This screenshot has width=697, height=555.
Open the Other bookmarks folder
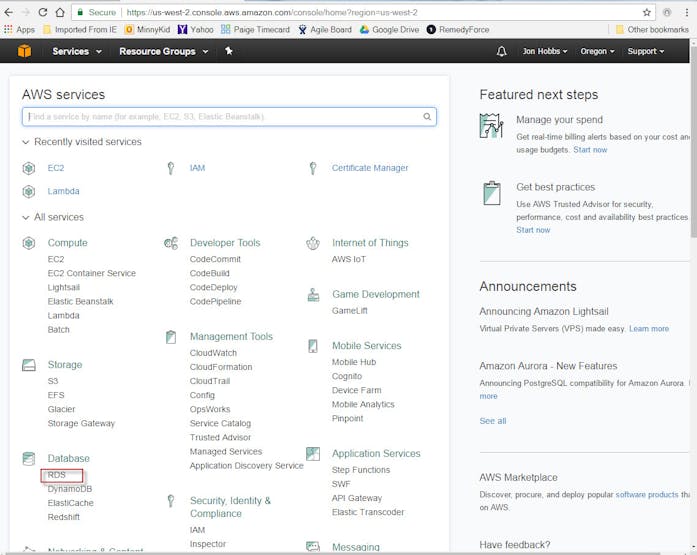[652, 30]
